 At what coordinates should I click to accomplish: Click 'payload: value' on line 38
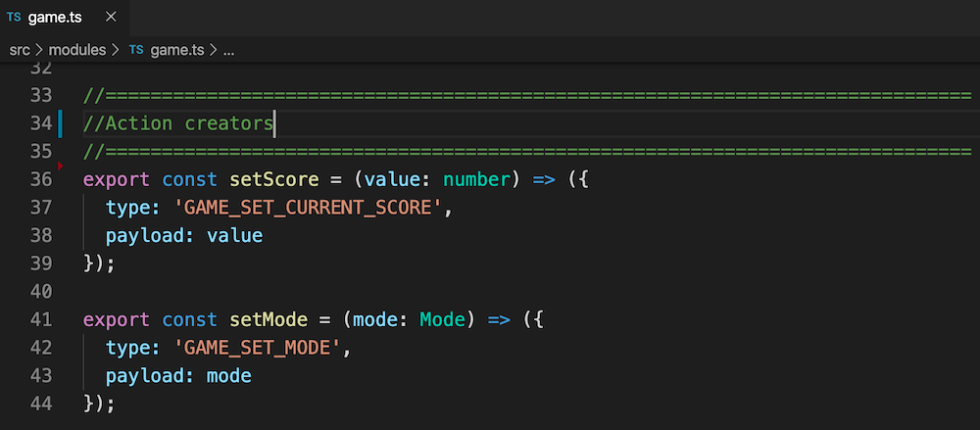click(184, 236)
